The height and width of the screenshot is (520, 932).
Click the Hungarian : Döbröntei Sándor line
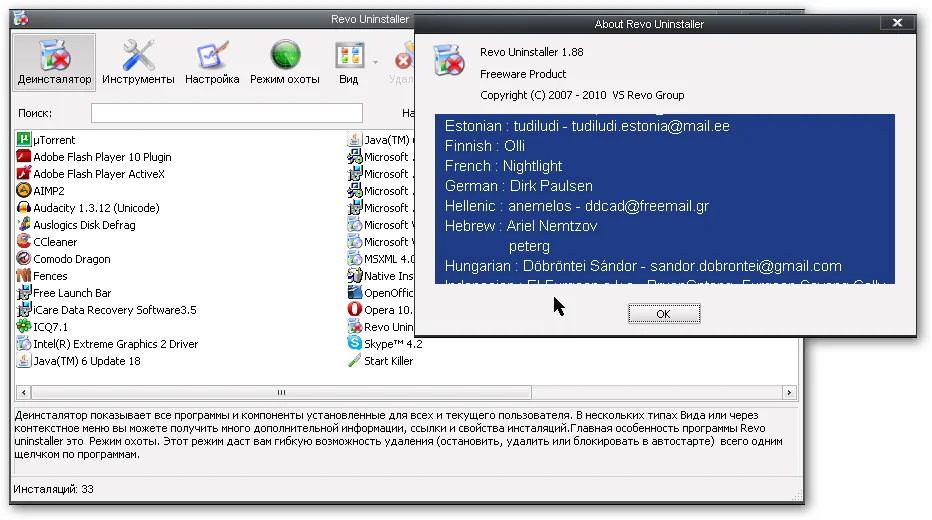[643, 266]
